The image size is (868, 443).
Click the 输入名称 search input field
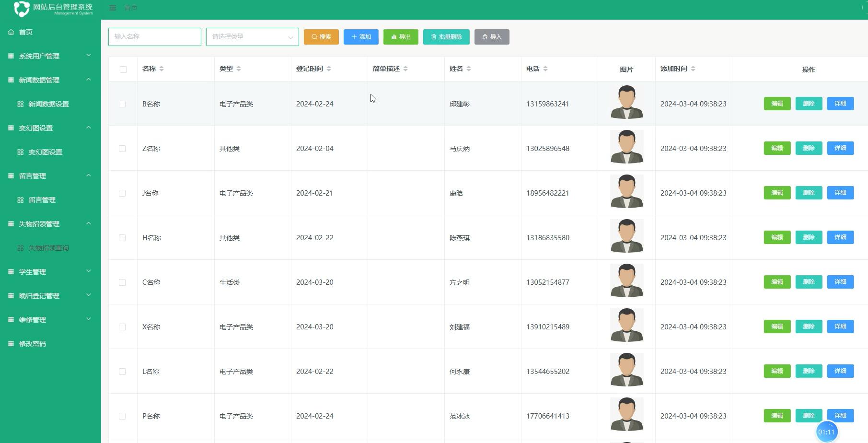(x=154, y=36)
